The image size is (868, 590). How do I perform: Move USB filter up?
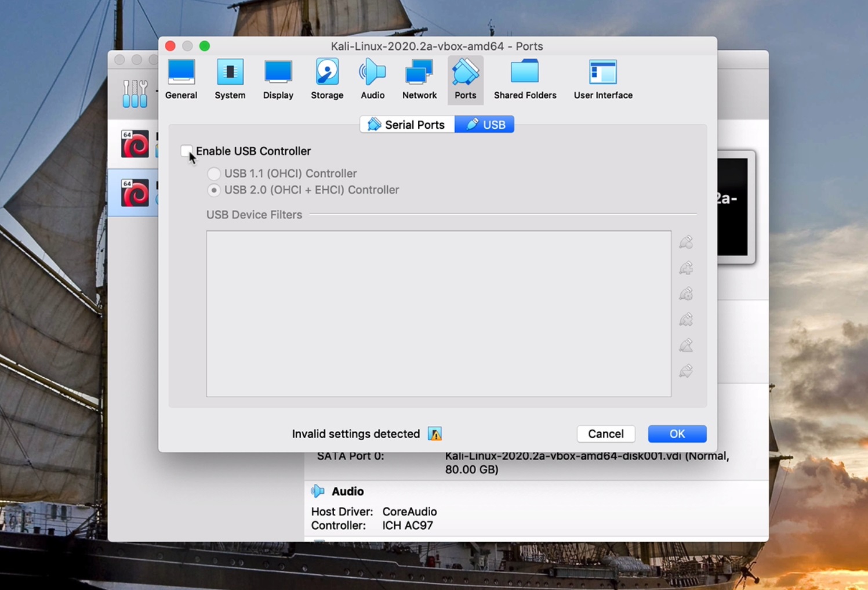(x=686, y=345)
